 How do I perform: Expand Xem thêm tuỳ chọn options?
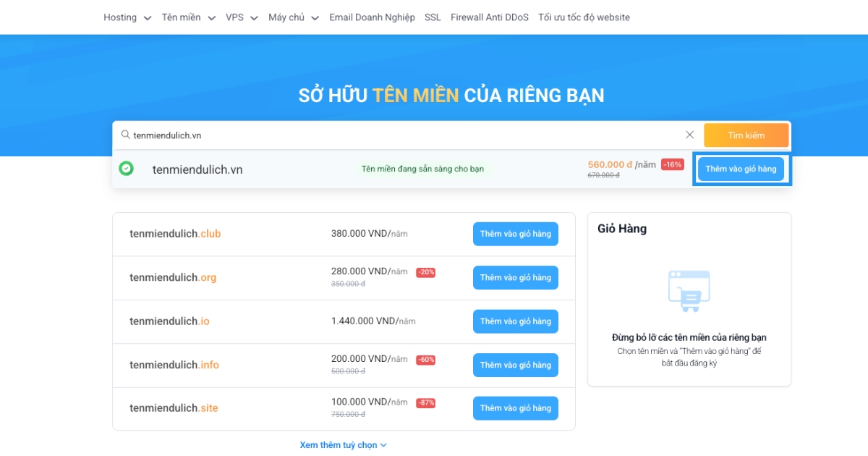[x=343, y=444]
